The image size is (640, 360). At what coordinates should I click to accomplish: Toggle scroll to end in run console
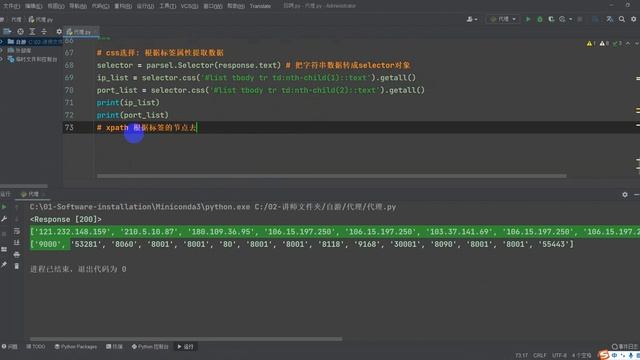click(x=17, y=242)
